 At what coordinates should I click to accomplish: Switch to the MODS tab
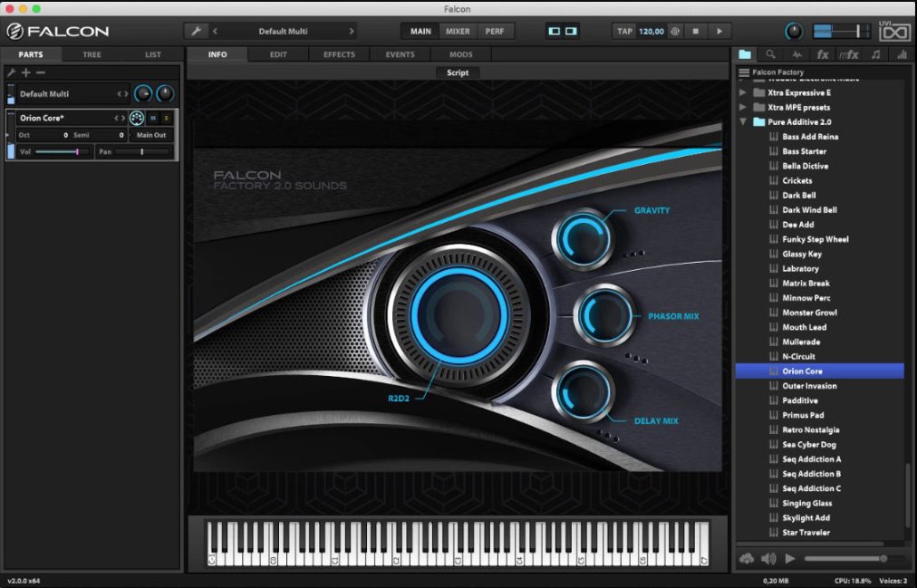click(461, 54)
